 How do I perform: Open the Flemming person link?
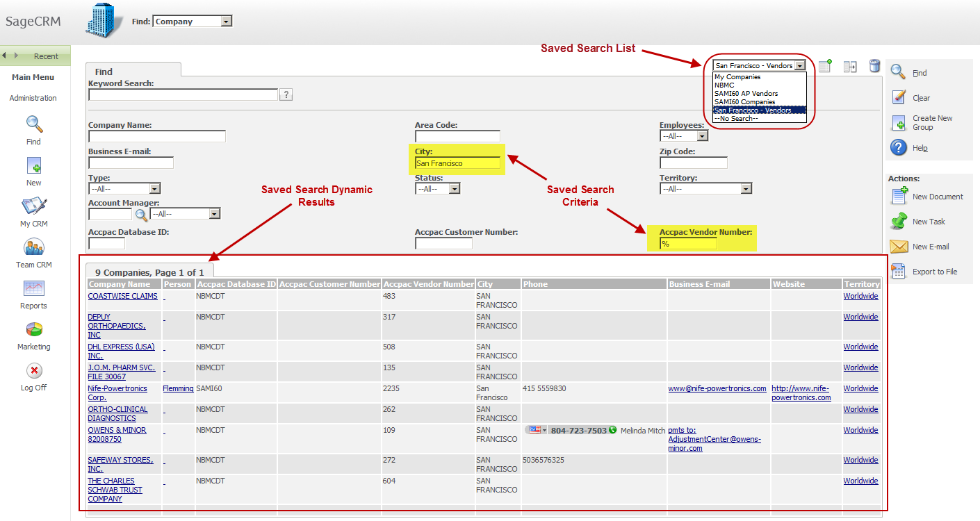click(x=178, y=388)
